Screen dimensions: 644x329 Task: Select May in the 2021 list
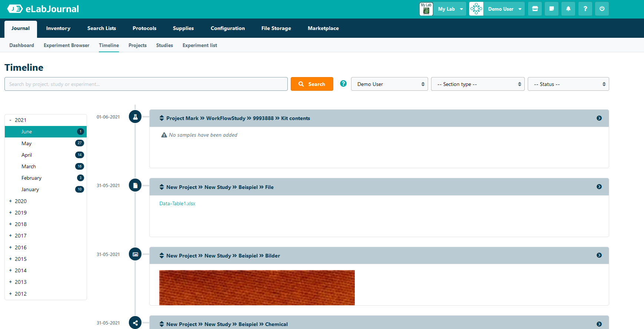pos(46,143)
